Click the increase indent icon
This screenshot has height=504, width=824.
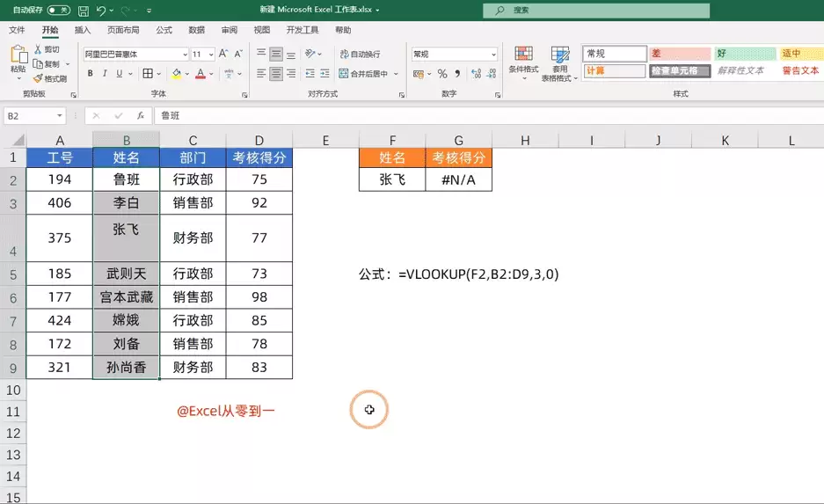point(324,74)
